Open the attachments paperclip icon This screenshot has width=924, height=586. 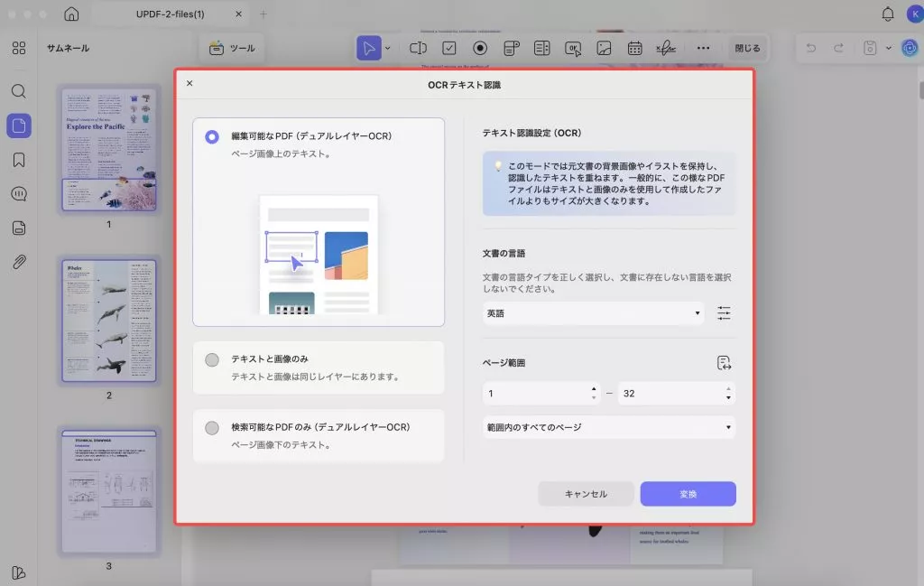coord(19,262)
